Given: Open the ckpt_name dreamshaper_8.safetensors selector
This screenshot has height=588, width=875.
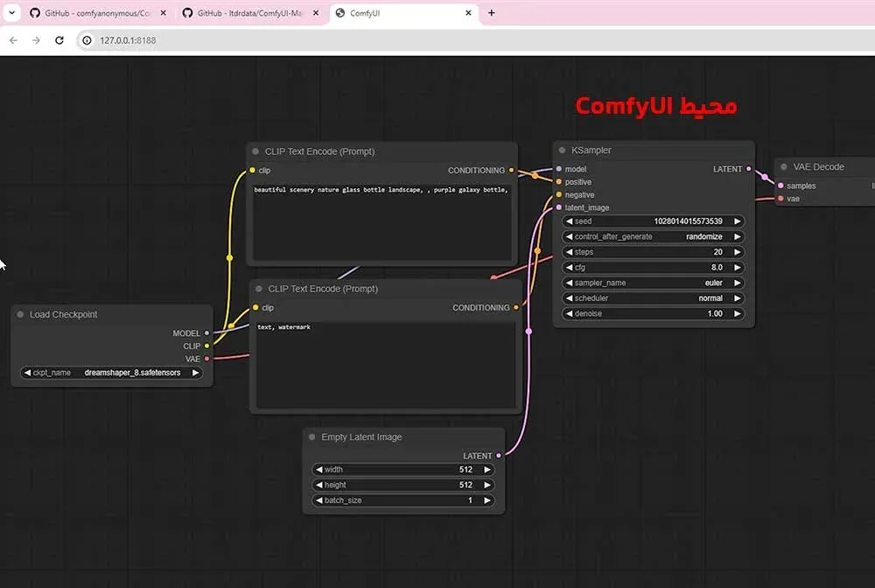Looking at the screenshot, I should pos(112,373).
